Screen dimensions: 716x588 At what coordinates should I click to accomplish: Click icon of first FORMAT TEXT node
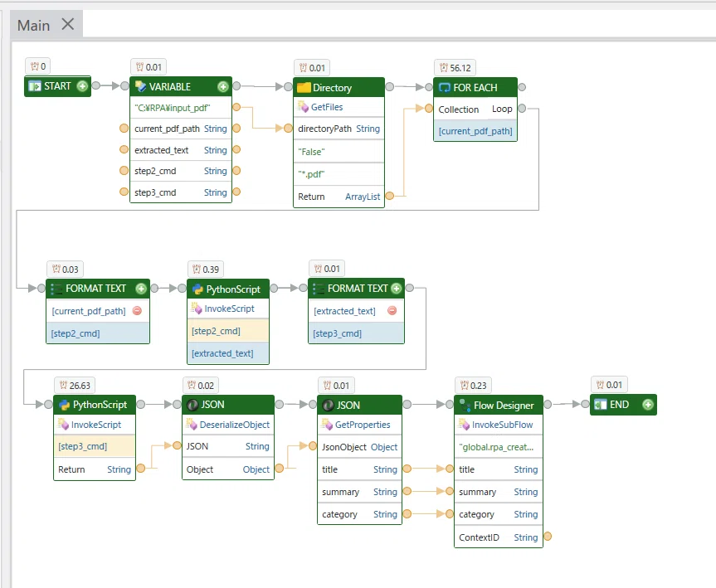[56, 289]
